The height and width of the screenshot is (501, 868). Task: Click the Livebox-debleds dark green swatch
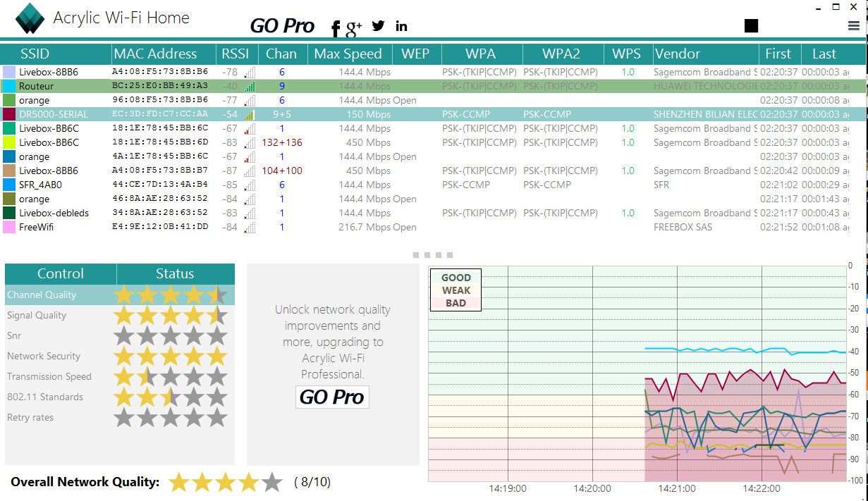[9, 213]
